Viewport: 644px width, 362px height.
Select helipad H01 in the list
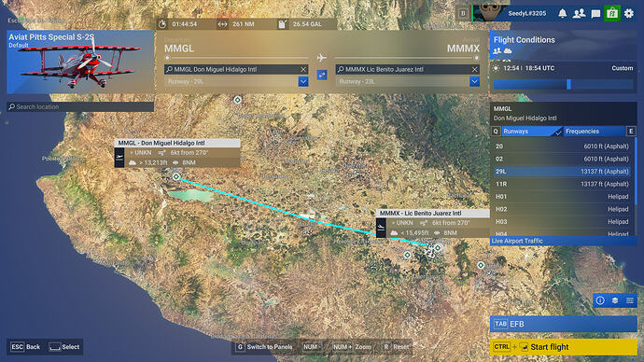pyautogui.click(x=562, y=197)
